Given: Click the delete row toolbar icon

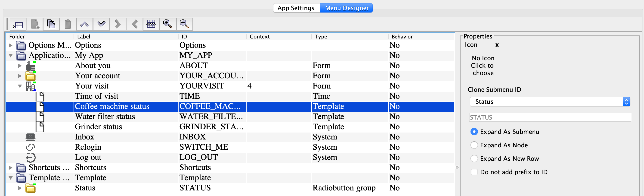Looking at the screenshot, I should (x=151, y=25).
